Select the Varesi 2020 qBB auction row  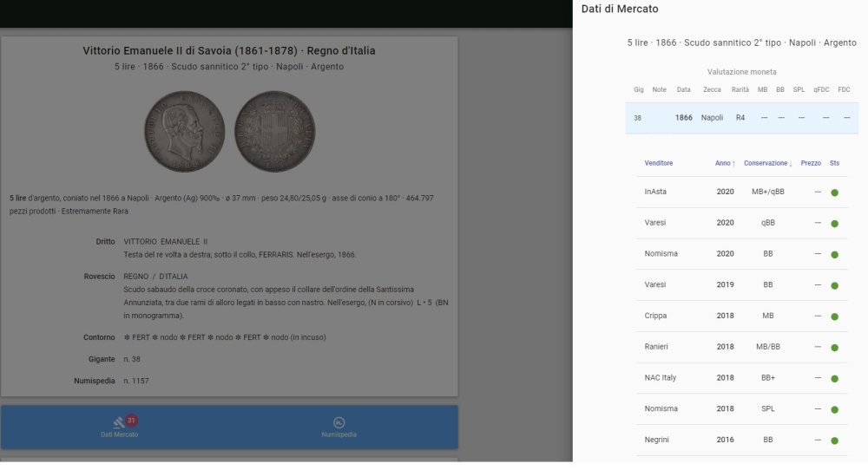pyautogui.click(x=741, y=223)
